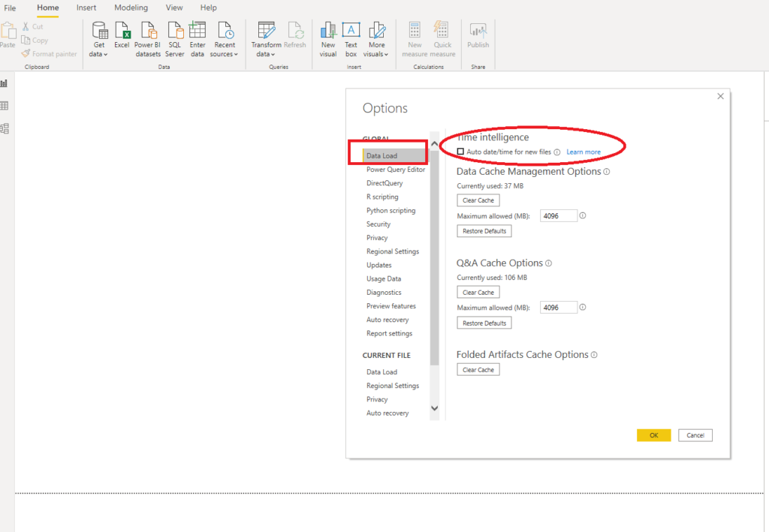Viewport: 769px width, 532px height.
Task: Insert a New visual
Action: tap(328, 39)
